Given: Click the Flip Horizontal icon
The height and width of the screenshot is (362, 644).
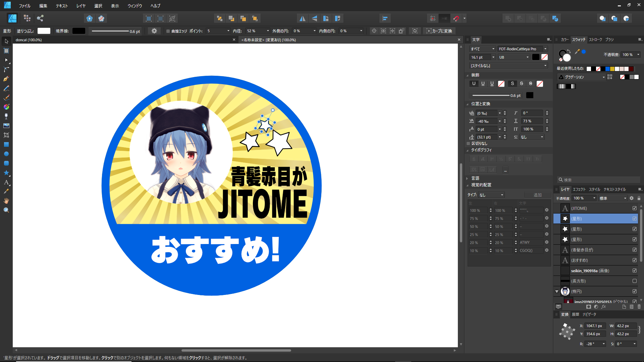Looking at the screenshot, I should coord(302,18).
